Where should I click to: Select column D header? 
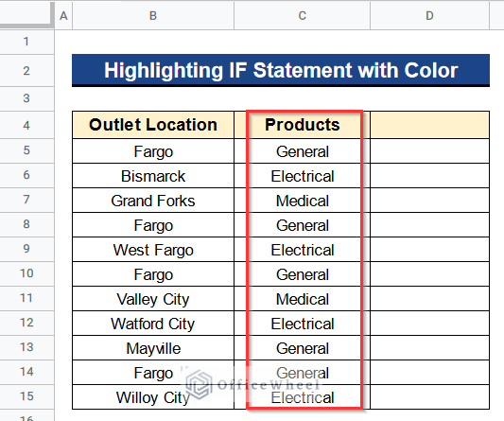(x=429, y=15)
